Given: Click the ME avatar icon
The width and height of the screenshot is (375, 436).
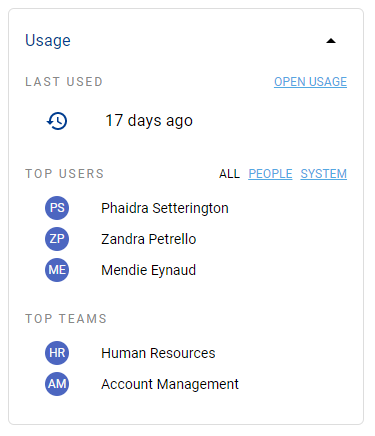Looking at the screenshot, I should point(57,270).
